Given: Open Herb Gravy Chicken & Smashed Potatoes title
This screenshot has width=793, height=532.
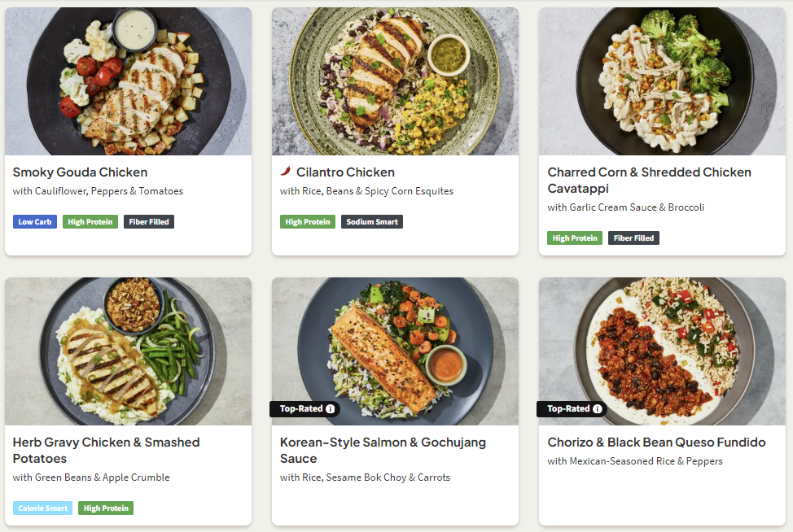Looking at the screenshot, I should click(106, 451).
